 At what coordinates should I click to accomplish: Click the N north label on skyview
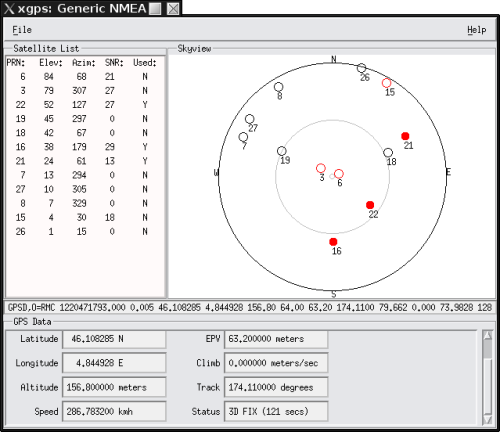pos(334,59)
